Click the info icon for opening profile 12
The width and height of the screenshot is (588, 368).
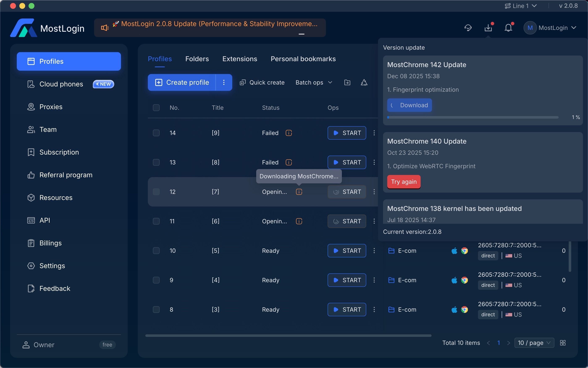(x=299, y=192)
